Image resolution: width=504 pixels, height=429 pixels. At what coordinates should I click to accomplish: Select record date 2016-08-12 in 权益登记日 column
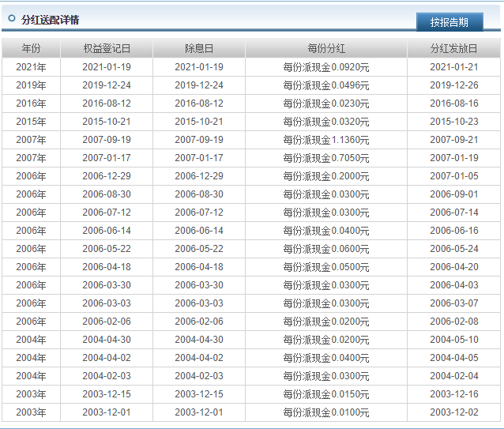coord(107,103)
